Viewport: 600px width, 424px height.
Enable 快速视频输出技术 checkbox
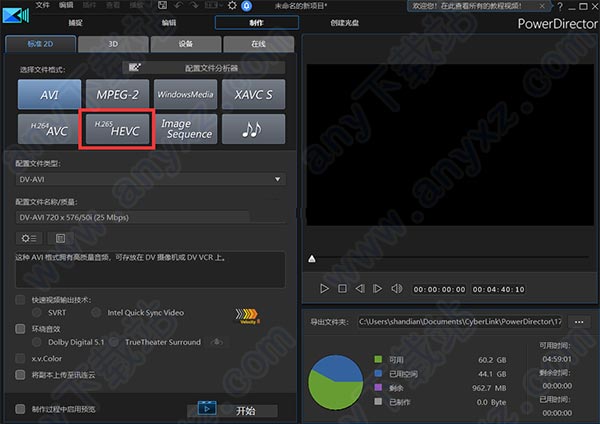[20, 300]
